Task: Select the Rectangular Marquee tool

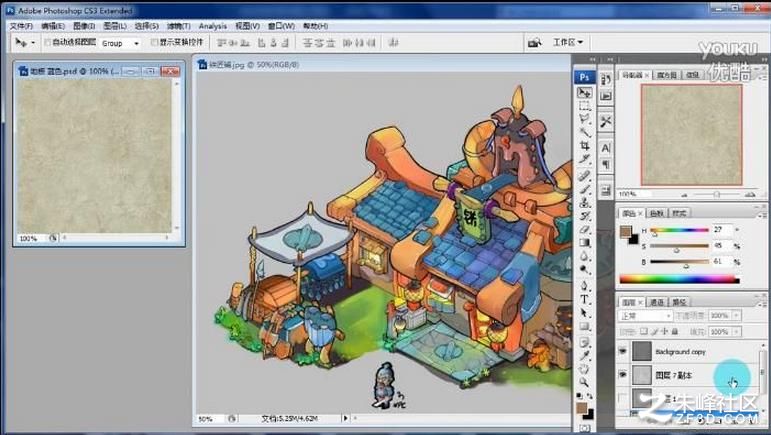Action: coord(584,106)
